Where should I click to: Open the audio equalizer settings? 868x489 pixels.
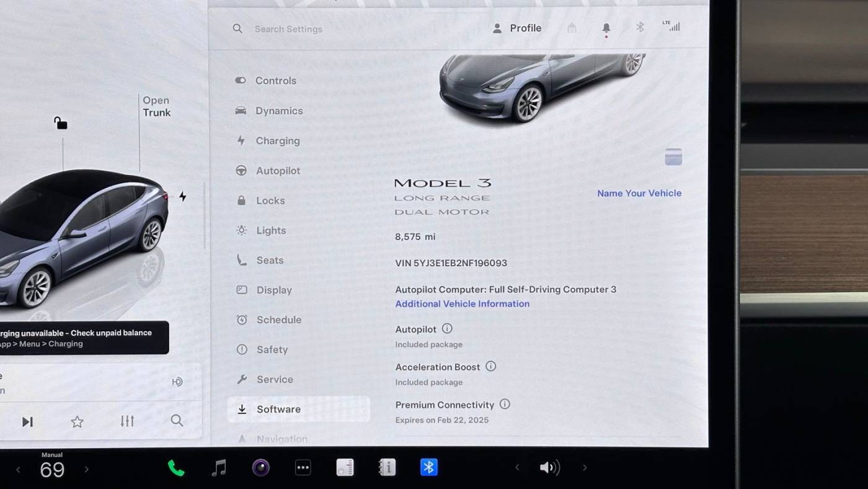[127, 421]
